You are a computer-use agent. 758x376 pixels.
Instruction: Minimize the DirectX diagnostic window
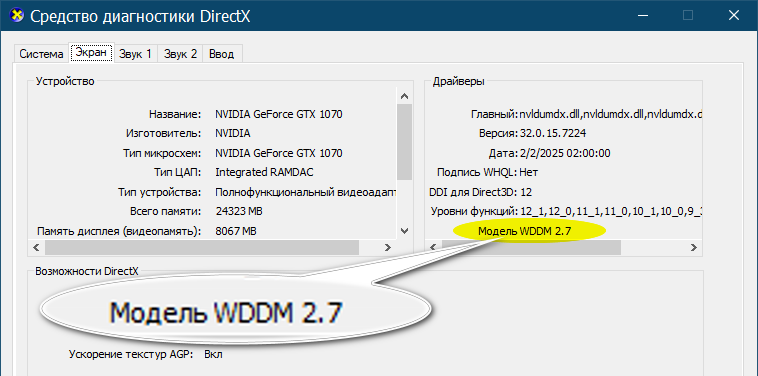(642, 15)
